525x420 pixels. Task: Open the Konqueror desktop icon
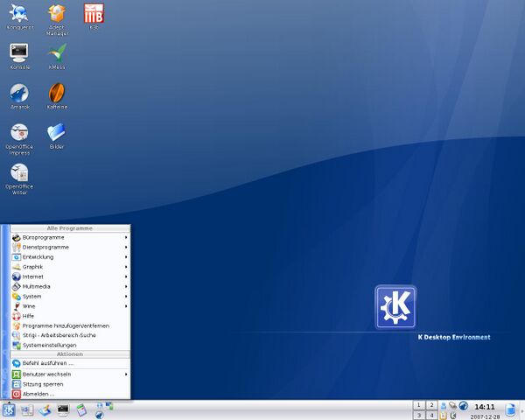click(x=19, y=14)
